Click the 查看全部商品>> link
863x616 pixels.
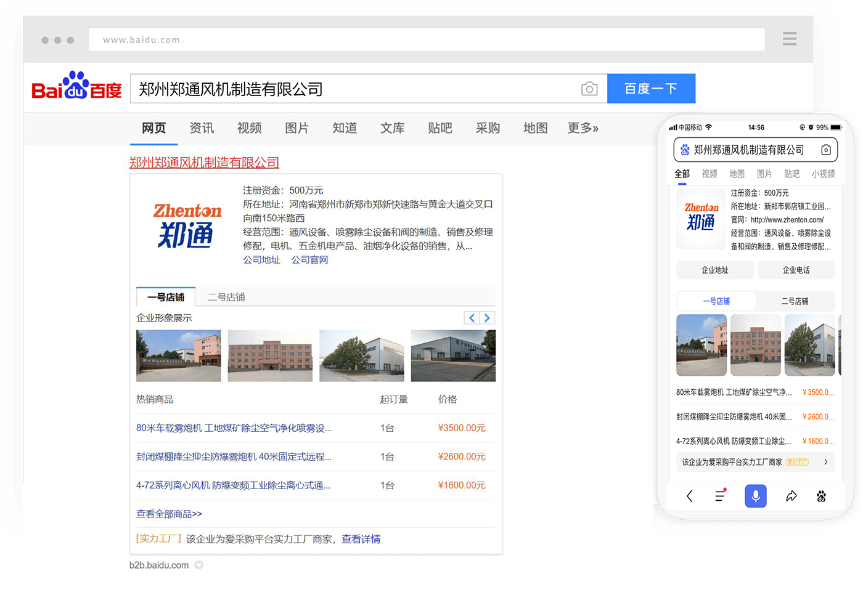(169, 514)
